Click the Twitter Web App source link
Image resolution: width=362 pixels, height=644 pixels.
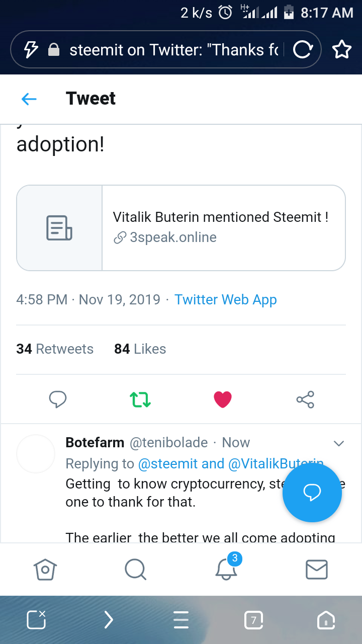coord(225,300)
